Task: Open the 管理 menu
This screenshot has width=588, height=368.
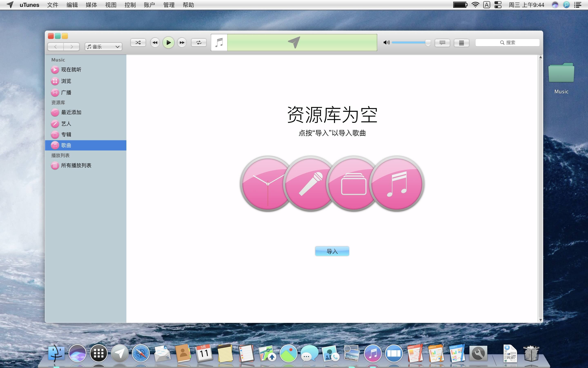Action: (x=169, y=5)
